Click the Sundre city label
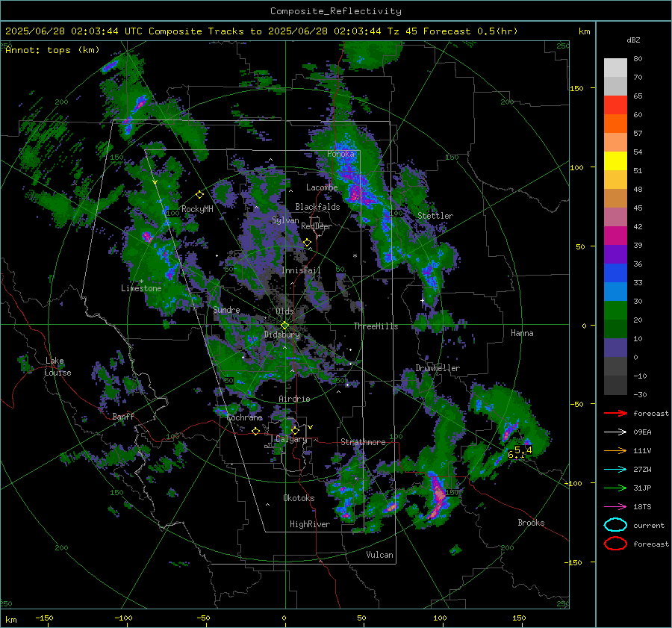The image size is (672, 628). point(226,310)
